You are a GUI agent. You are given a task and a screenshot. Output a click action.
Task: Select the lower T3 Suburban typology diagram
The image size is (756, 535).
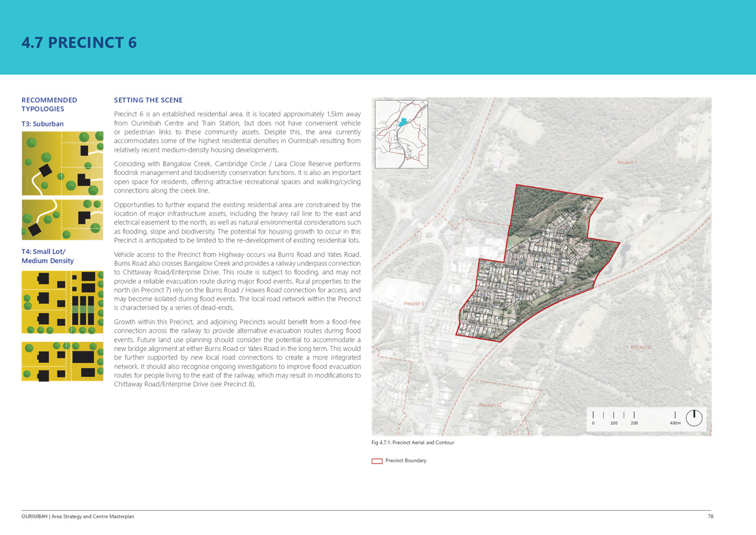tap(62, 220)
